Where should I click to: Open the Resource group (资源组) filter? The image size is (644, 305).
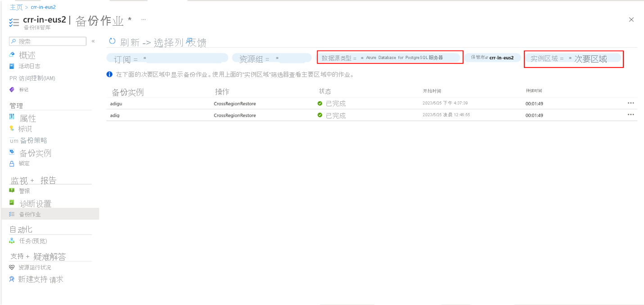coord(272,58)
